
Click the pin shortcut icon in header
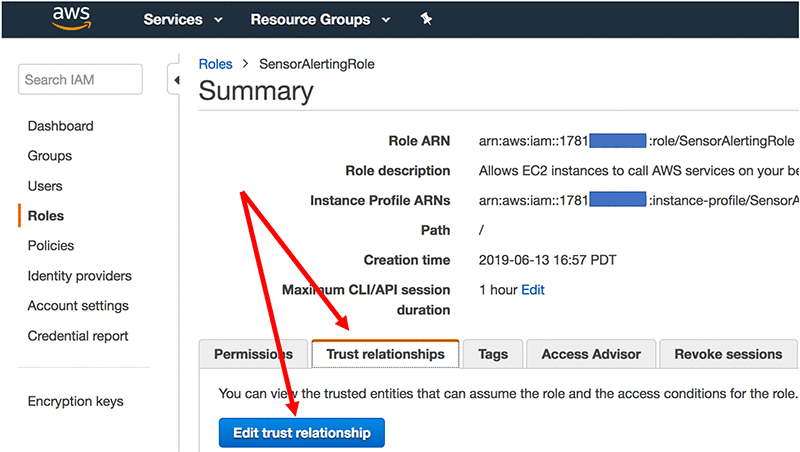(426, 19)
